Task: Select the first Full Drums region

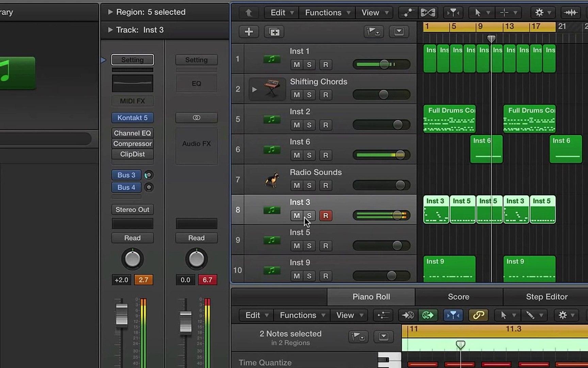Action: [x=449, y=119]
